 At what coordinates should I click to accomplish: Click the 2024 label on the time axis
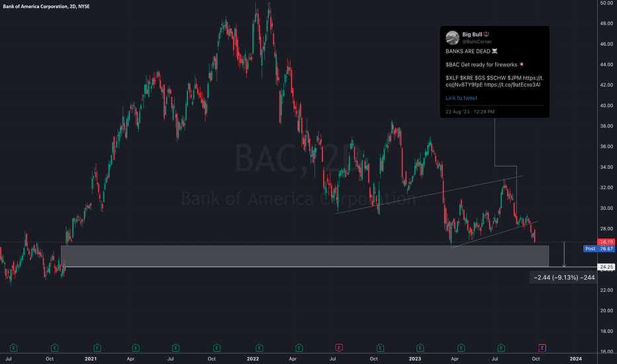click(576, 359)
